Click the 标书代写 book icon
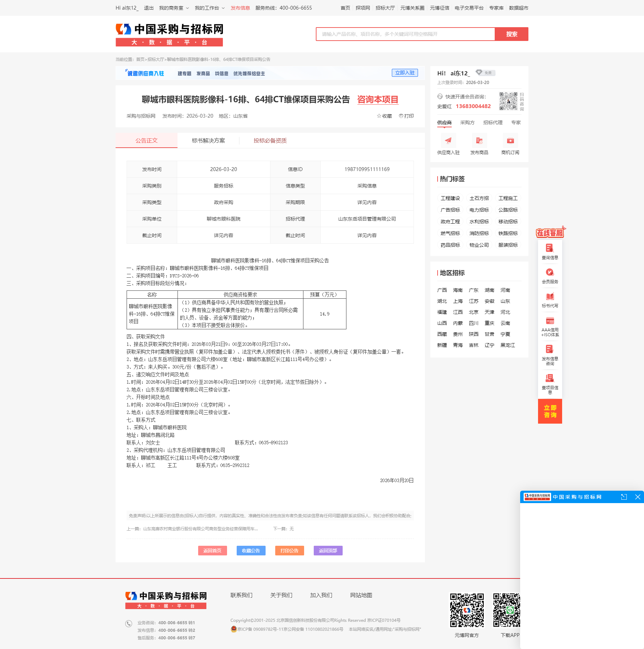The image size is (644, 649). [x=550, y=296]
